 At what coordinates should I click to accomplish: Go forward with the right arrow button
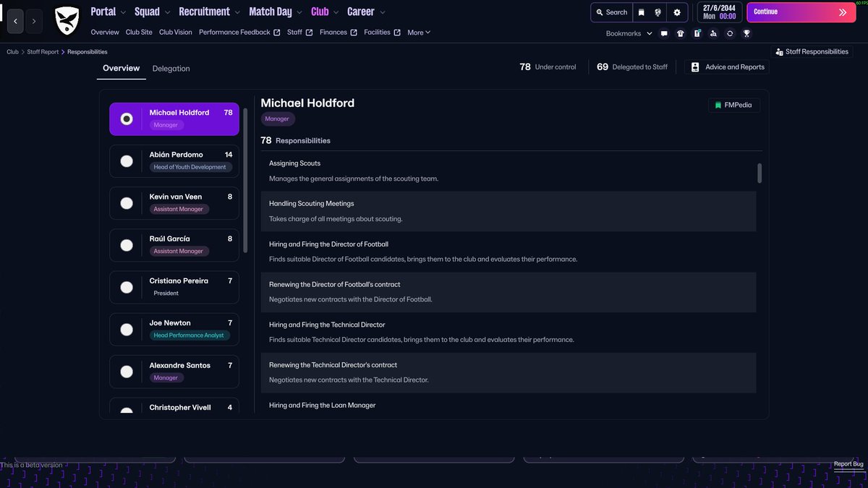pos(34,21)
